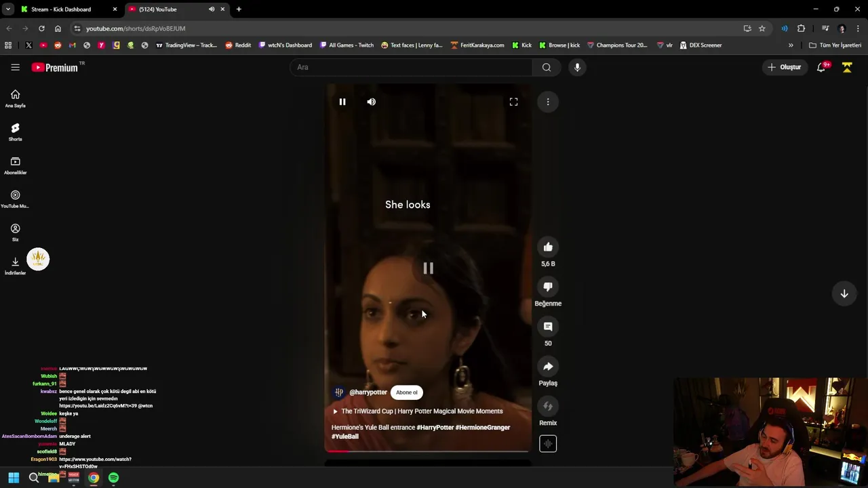Bookmark this page with the star
Image resolution: width=868 pixels, height=488 pixels.
(762, 28)
